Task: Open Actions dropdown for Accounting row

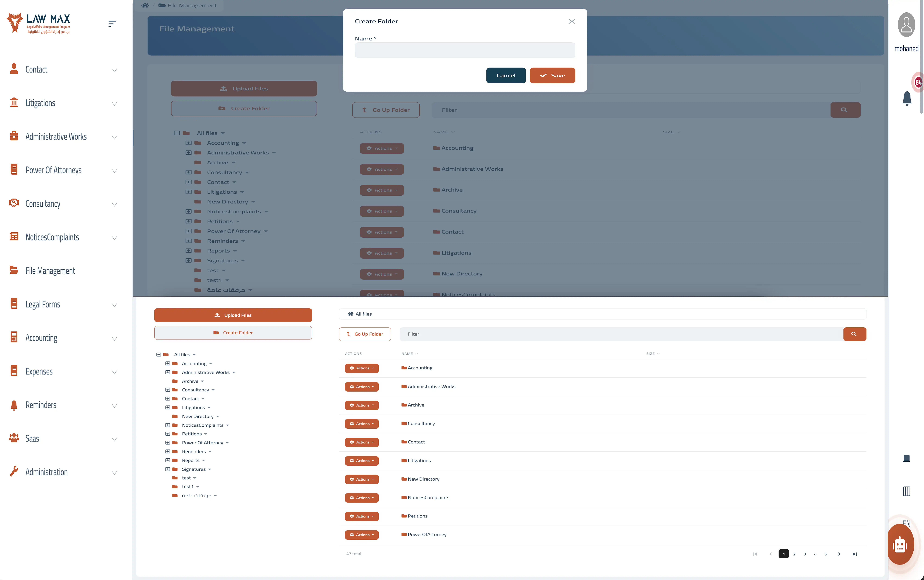Action: coord(362,368)
